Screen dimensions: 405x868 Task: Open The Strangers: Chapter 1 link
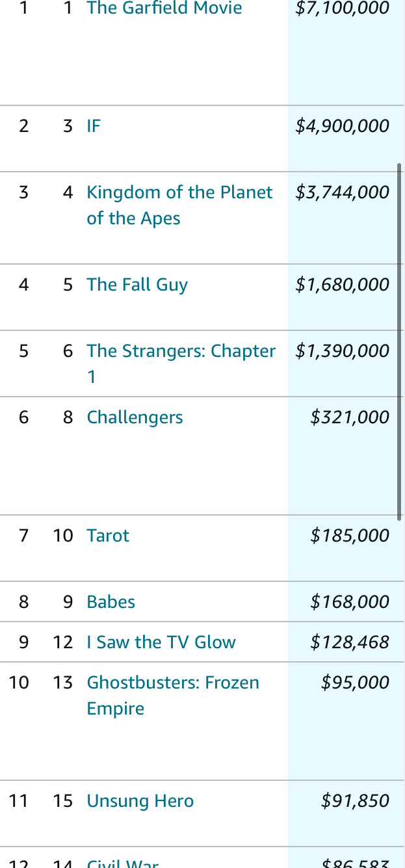pos(181,351)
